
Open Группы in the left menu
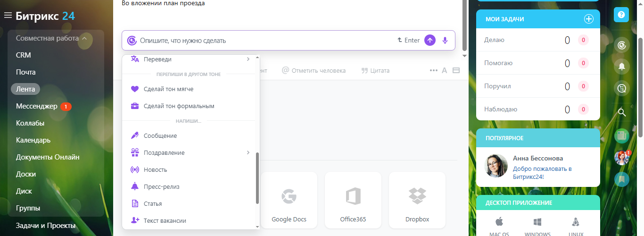pyautogui.click(x=28, y=208)
